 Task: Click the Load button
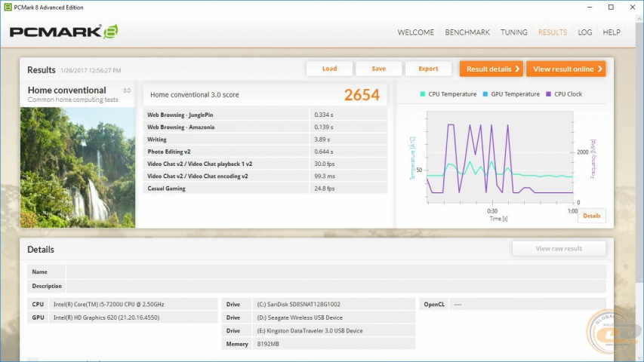329,69
